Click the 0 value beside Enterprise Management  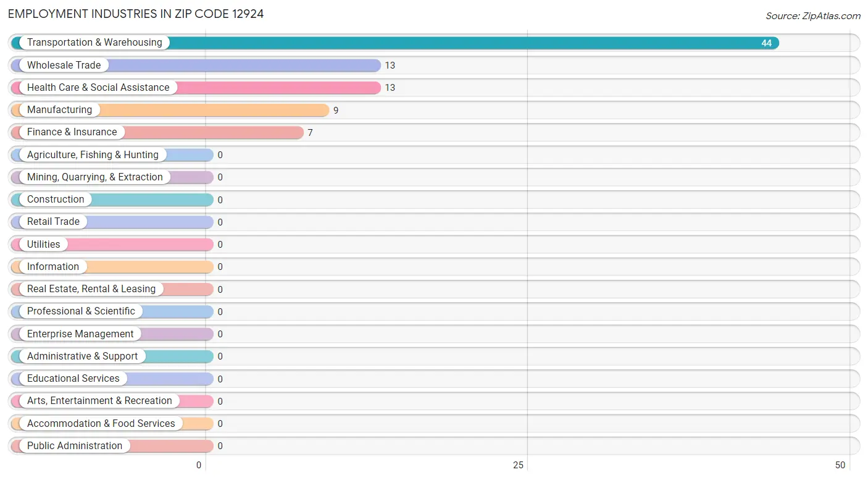(220, 334)
